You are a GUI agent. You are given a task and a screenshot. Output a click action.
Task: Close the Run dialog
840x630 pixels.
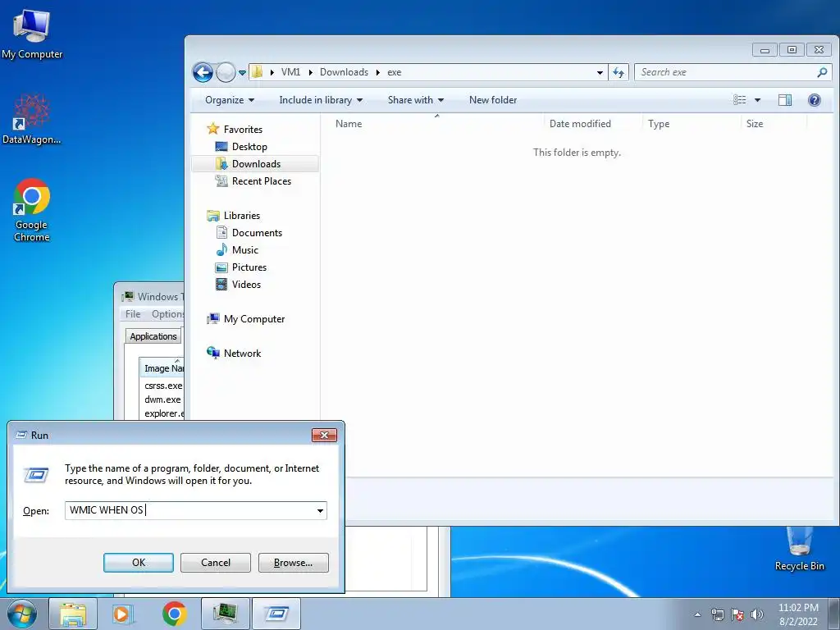pos(324,435)
